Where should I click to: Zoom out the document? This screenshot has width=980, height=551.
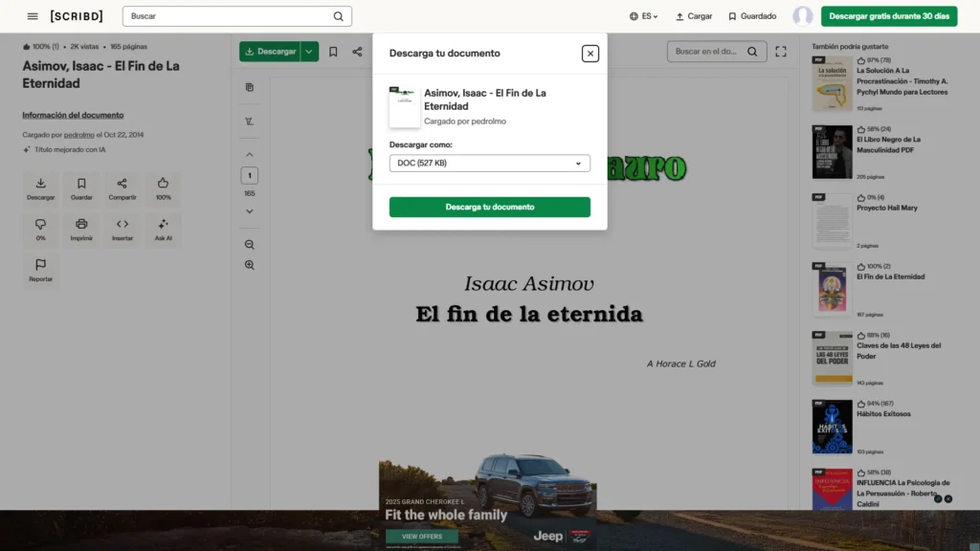click(250, 244)
